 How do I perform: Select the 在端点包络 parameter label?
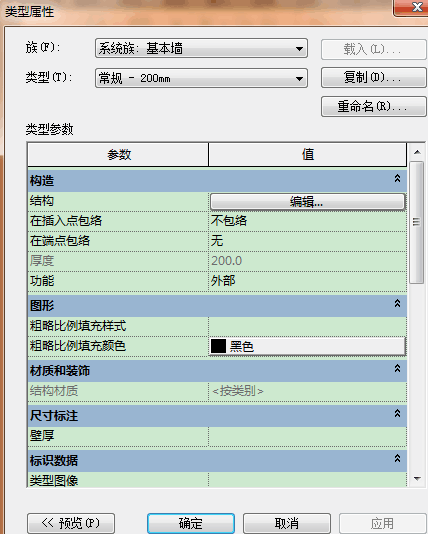[x=60, y=241]
